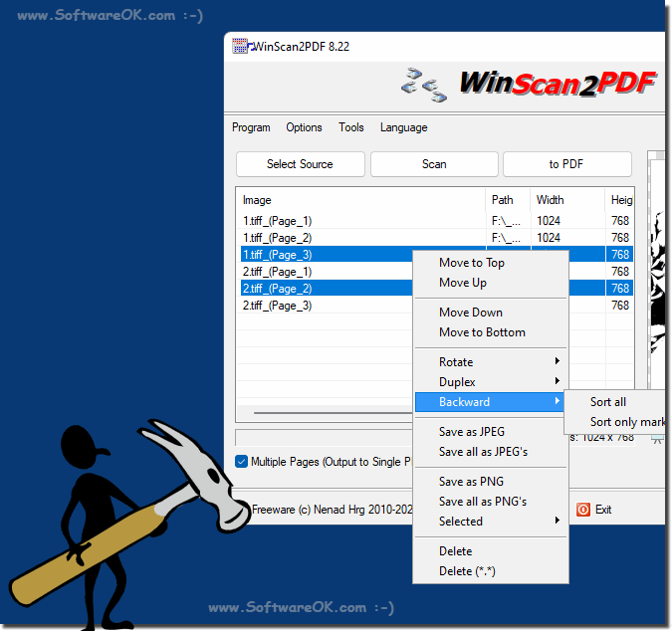Choose Delete (*.*) in context menu

pos(491,571)
